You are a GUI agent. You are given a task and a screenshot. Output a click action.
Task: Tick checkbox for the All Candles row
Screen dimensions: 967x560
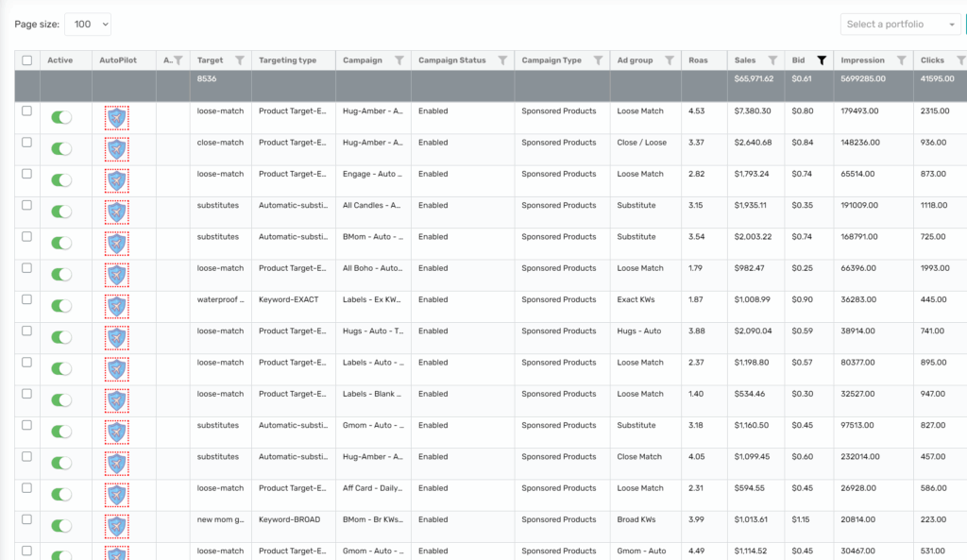[26, 205]
